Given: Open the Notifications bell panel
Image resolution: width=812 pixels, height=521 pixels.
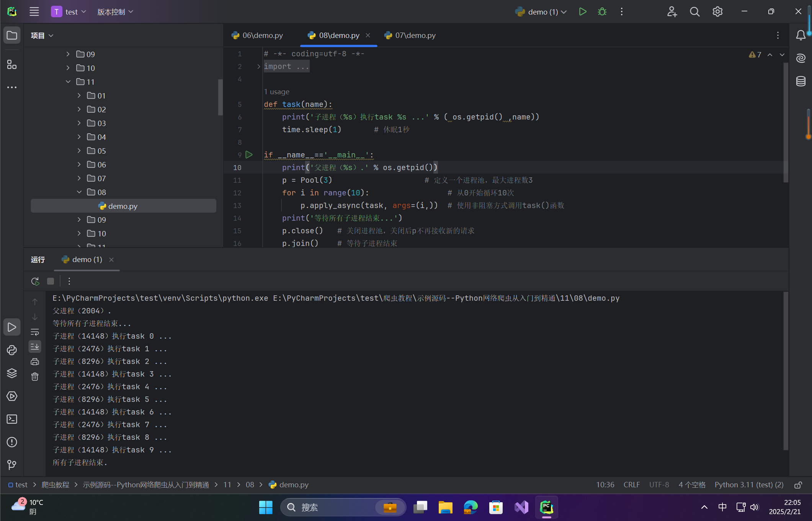Looking at the screenshot, I should click(x=801, y=35).
